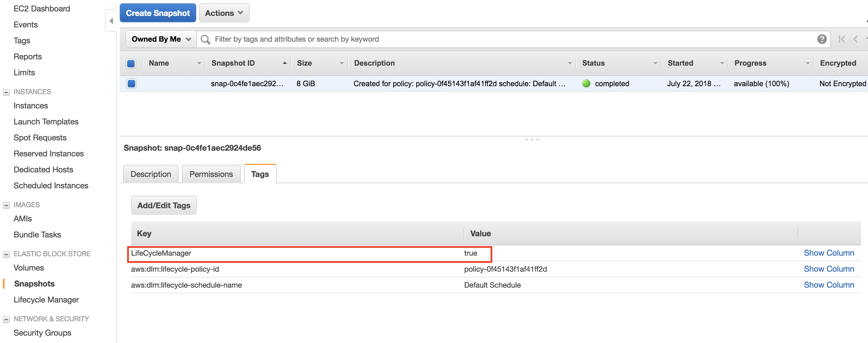Uncheck the snap-0c4fe1aec292 row checkbox

pos(131,84)
